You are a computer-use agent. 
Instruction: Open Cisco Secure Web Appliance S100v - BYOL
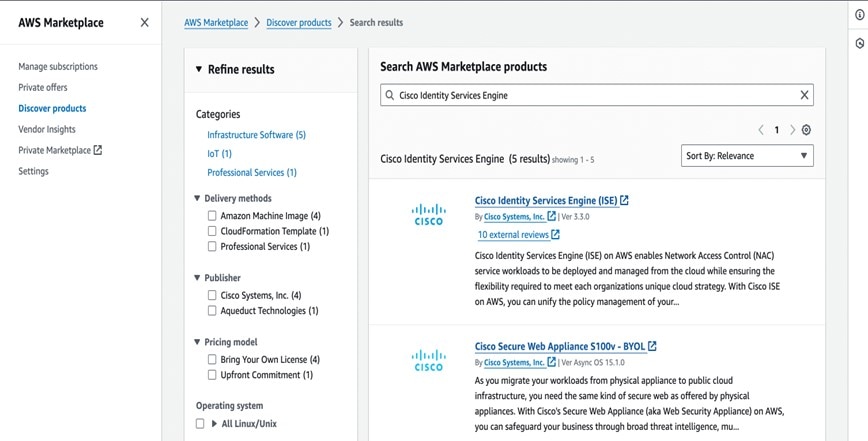(x=560, y=346)
